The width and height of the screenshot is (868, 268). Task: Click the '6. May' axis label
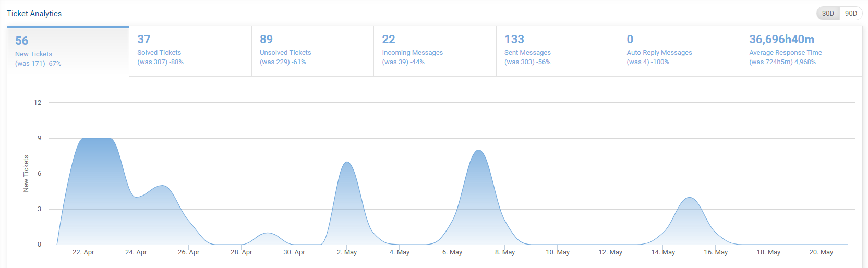pyautogui.click(x=452, y=252)
